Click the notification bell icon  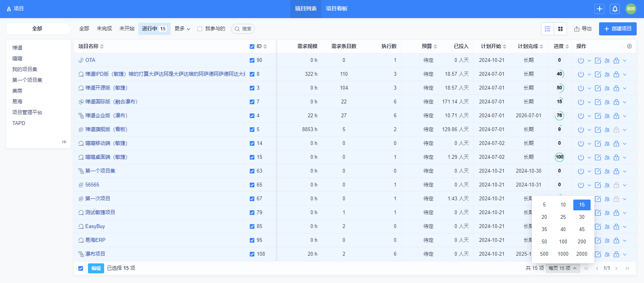(615, 9)
